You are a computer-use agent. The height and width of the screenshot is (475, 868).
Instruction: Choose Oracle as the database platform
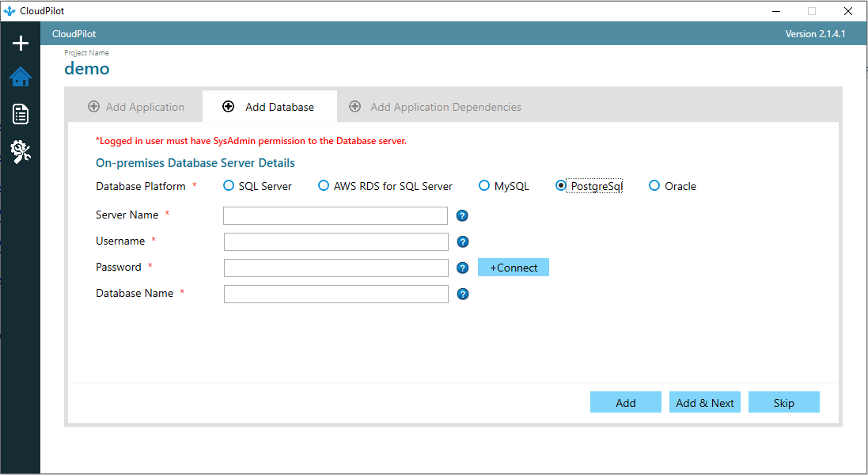pos(673,186)
